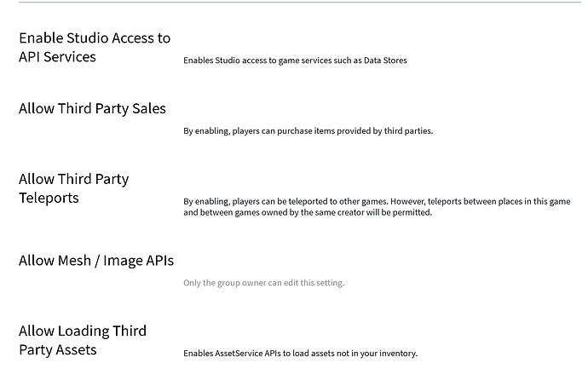
Task: Click the words "third parties" in the sales description
Action: (x=410, y=131)
